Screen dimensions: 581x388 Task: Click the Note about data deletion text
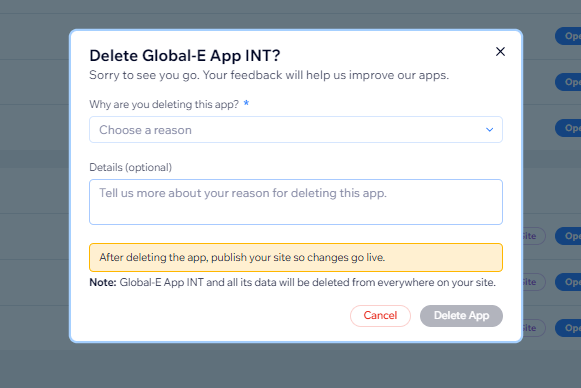[x=292, y=282]
